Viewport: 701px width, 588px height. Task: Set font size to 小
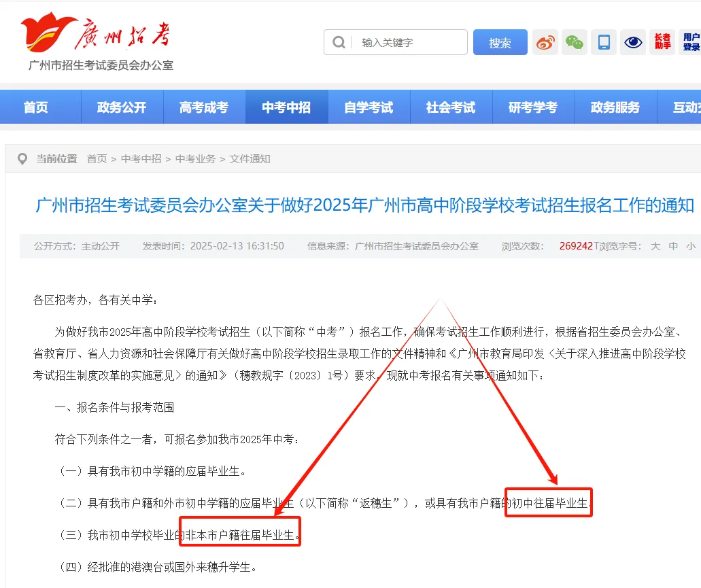coord(691,246)
